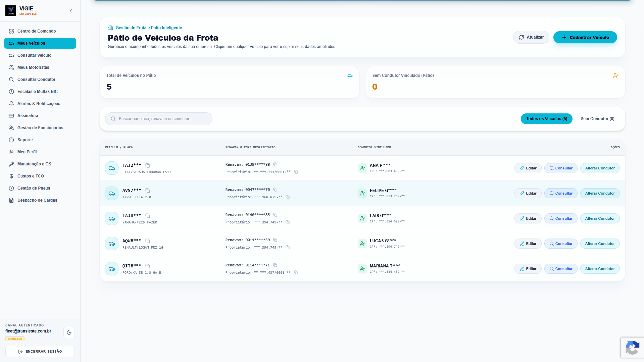The height and width of the screenshot is (362, 644).
Task: Copy plate TAJ8*** with its copy icon
Action: coord(148,216)
